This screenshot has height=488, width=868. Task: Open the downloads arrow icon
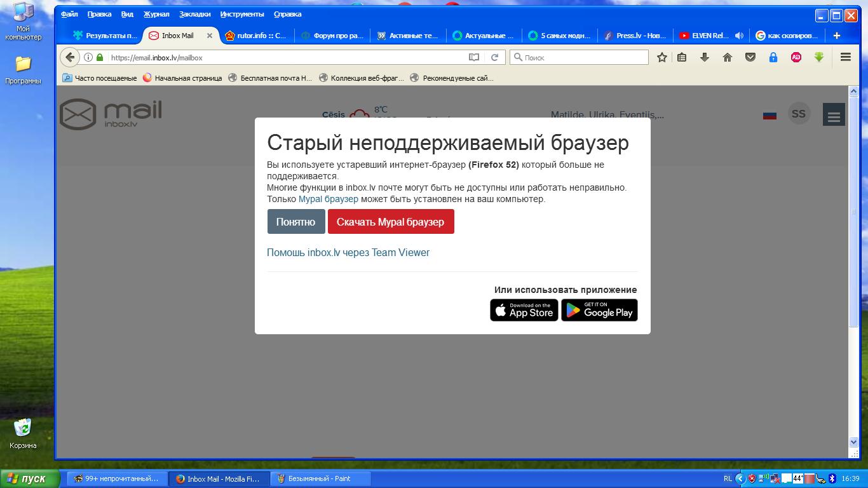(x=705, y=57)
